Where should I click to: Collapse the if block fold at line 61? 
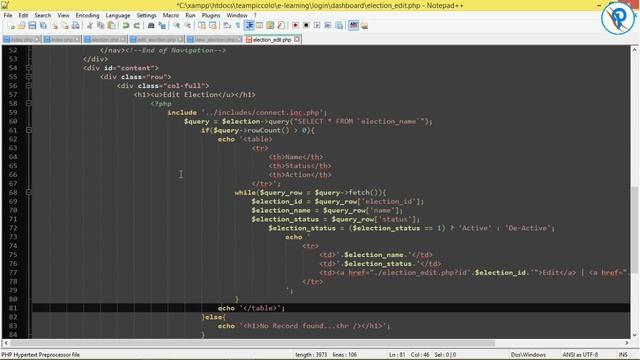29,130
